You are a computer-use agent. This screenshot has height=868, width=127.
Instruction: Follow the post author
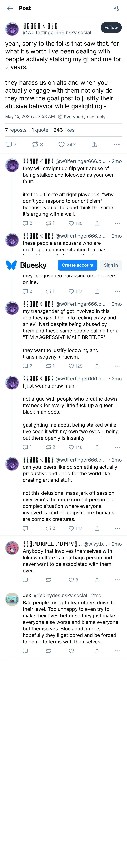[x=111, y=28]
